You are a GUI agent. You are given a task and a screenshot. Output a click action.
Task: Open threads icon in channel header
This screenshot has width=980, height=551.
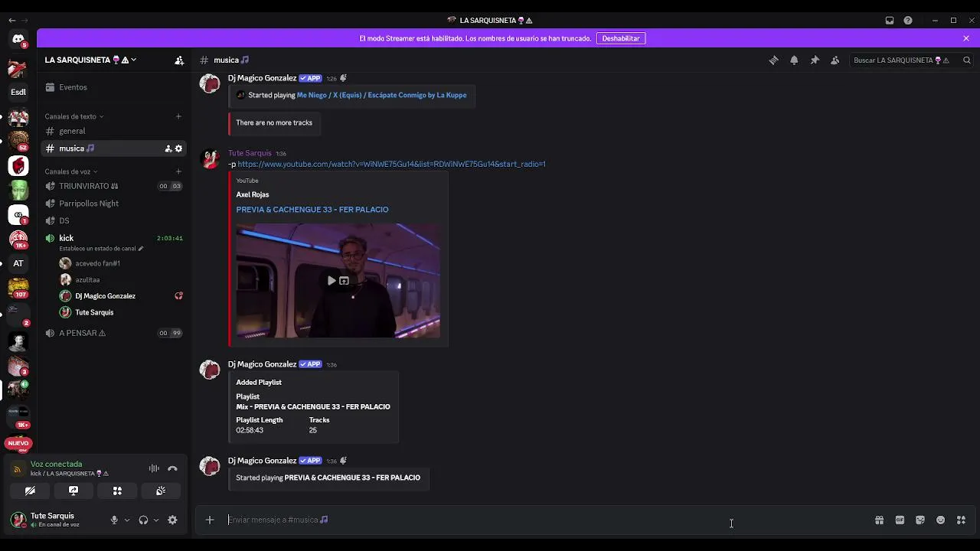coord(773,60)
